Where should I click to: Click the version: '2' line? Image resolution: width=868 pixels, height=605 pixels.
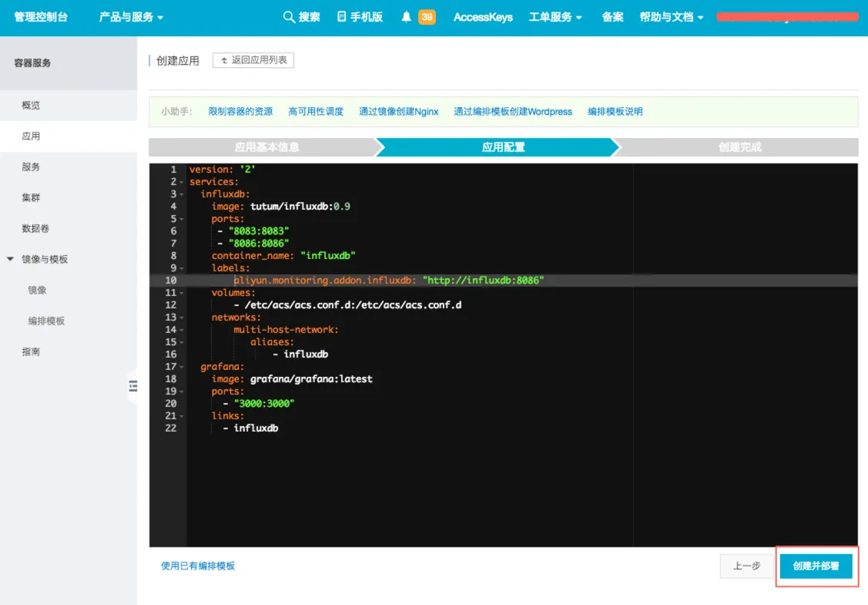coord(222,170)
